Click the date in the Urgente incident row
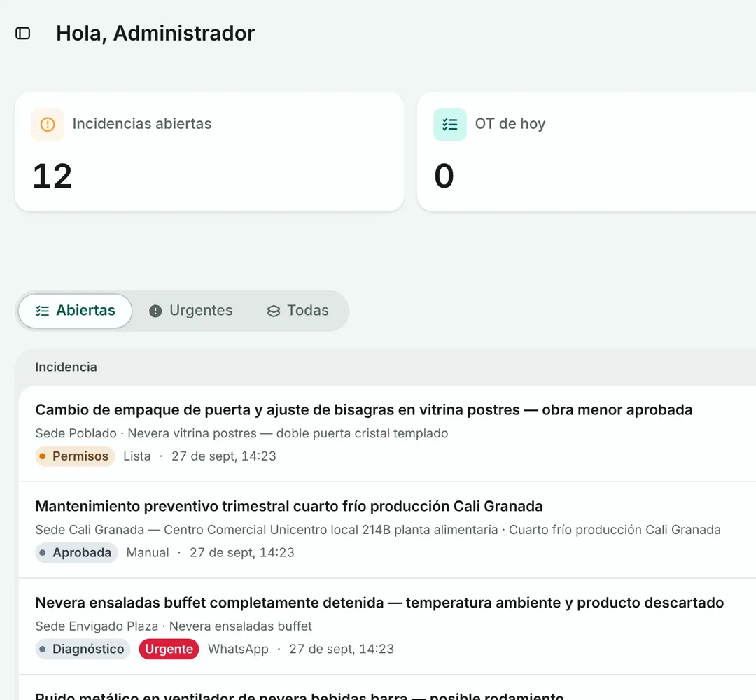Screen dimensions: 756x700 (342, 649)
